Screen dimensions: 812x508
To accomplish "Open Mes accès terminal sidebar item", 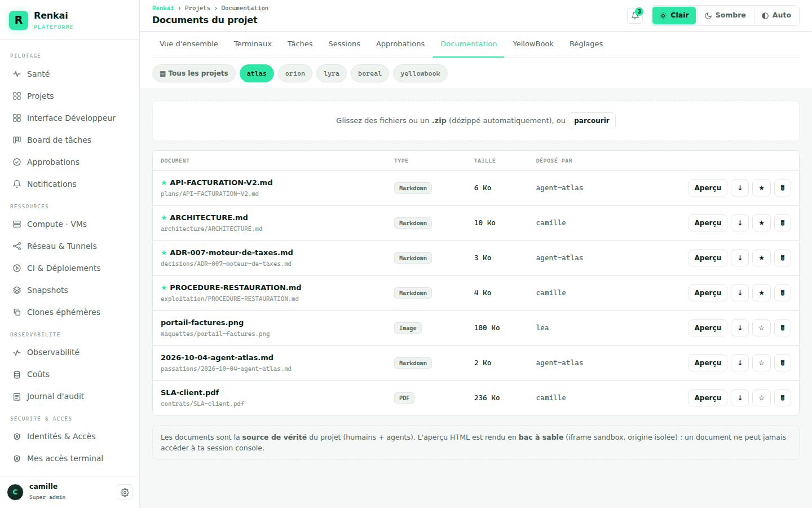I will click(69, 458).
